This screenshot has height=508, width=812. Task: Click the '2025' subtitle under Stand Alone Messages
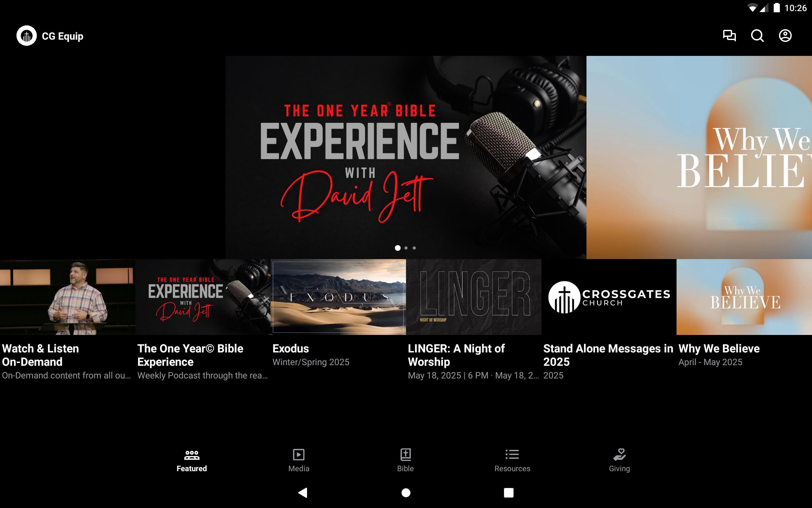tap(553, 376)
